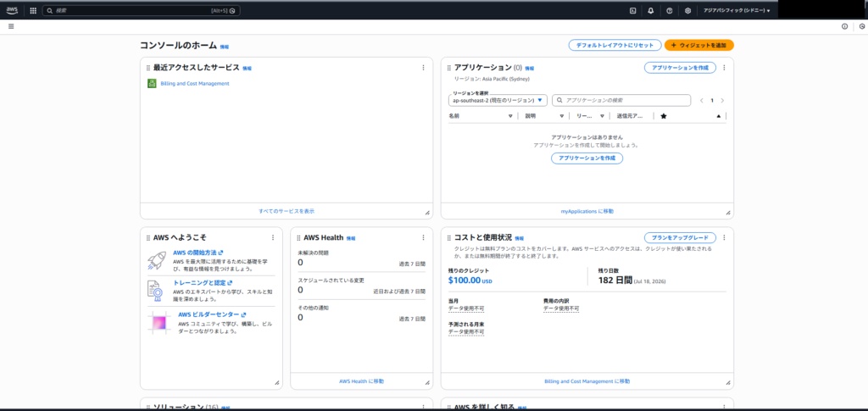This screenshot has height=411, width=868.
Task: Launch CloudShell from the top bar
Action: coord(632,11)
